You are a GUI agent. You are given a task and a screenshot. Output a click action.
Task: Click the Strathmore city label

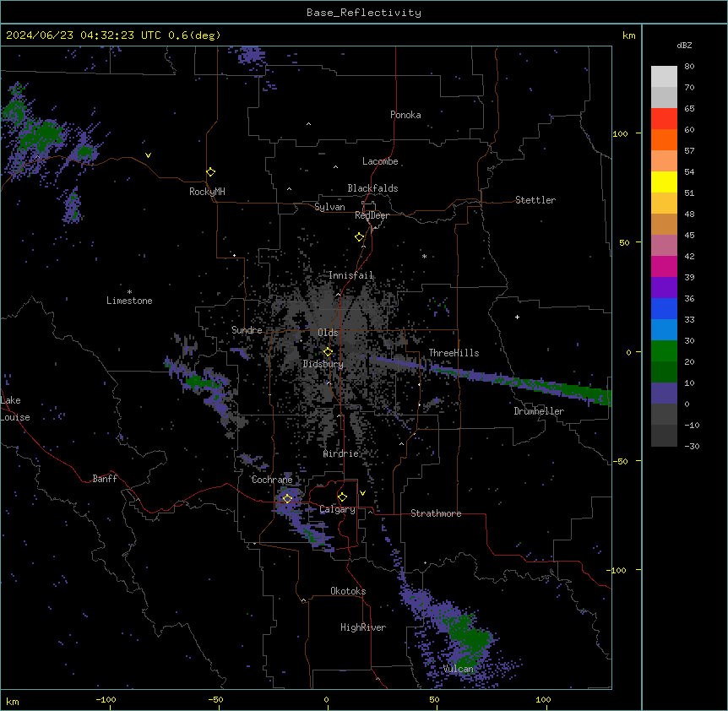(436, 513)
